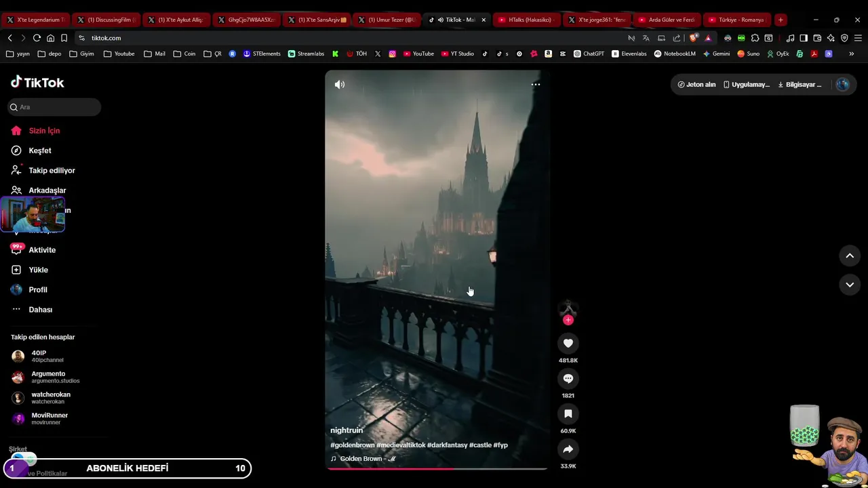
Task: Click the TikTok logo
Action: tap(37, 82)
